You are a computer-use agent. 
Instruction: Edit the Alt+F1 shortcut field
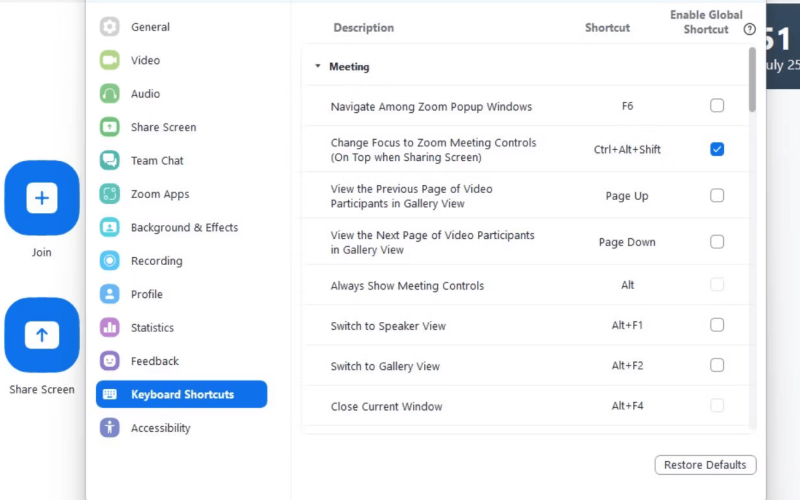tap(627, 326)
